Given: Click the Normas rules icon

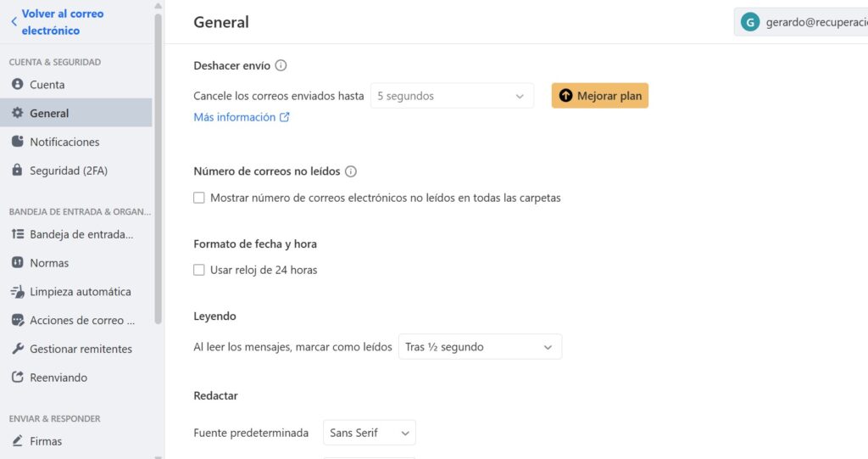Looking at the screenshot, I should (x=17, y=263).
